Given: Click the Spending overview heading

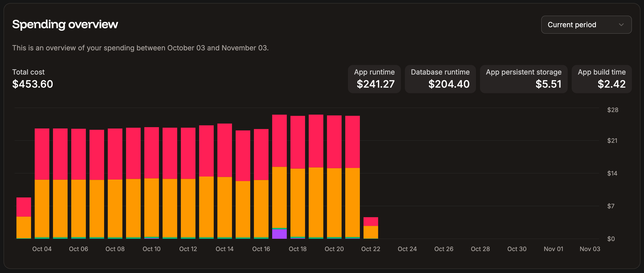Looking at the screenshot, I should [x=65, y=24].
